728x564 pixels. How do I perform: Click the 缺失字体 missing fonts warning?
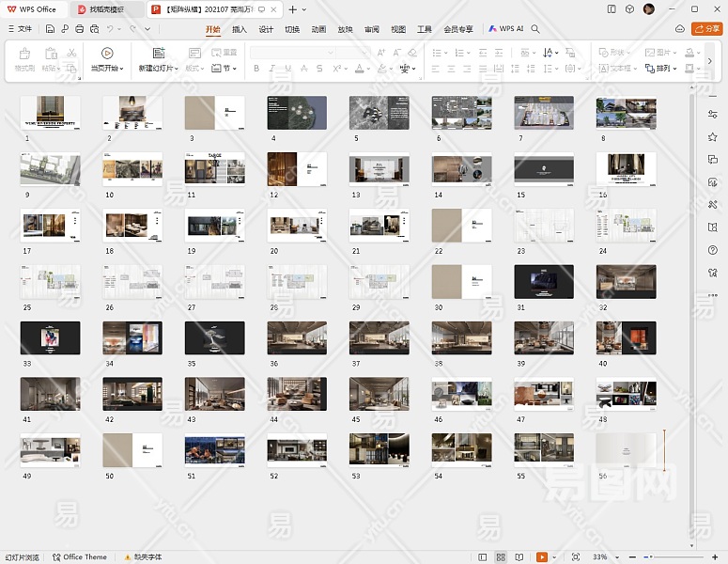coord(142,556)
